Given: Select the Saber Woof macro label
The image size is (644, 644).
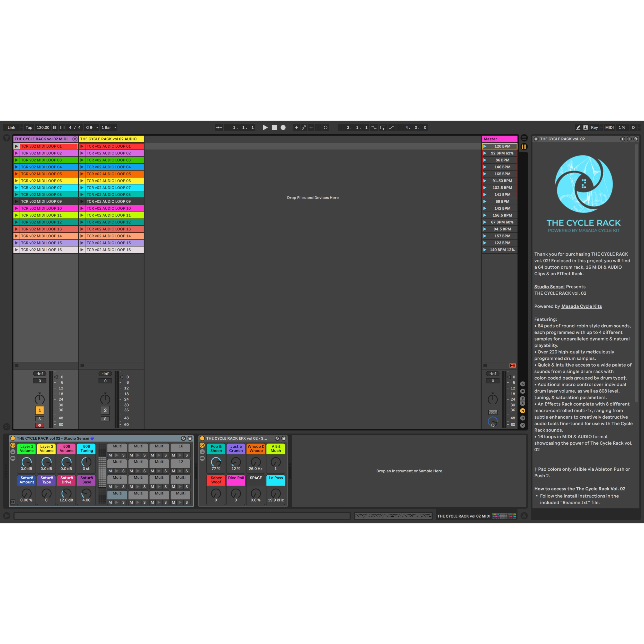Looking at the screenshot, I should click(216, 480).
